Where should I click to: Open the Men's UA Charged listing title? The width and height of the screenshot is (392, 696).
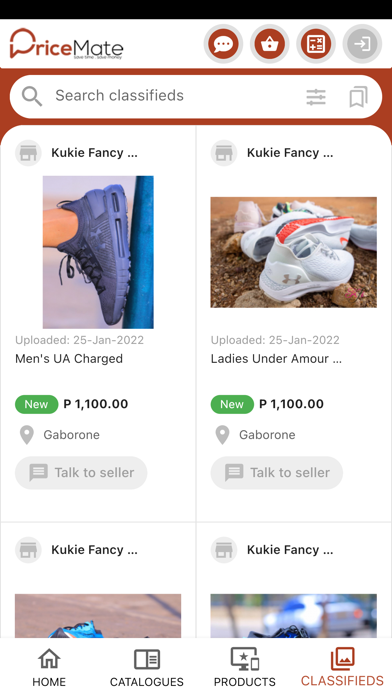point(69,359)
